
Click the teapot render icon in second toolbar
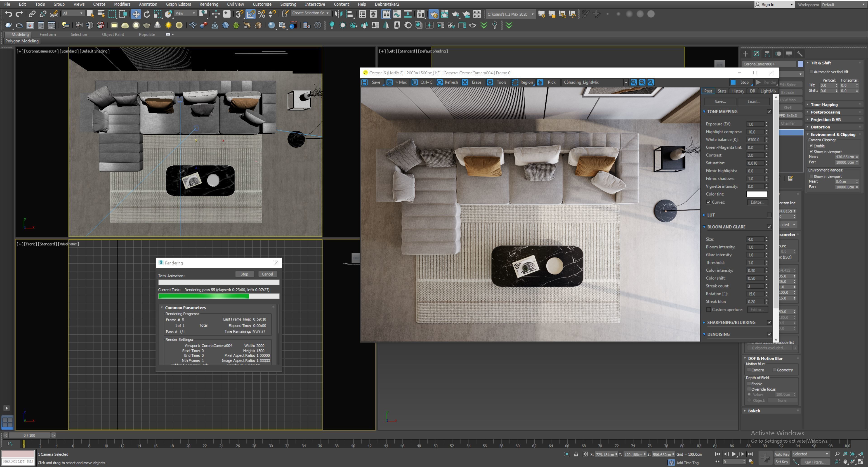click(8, 25)
